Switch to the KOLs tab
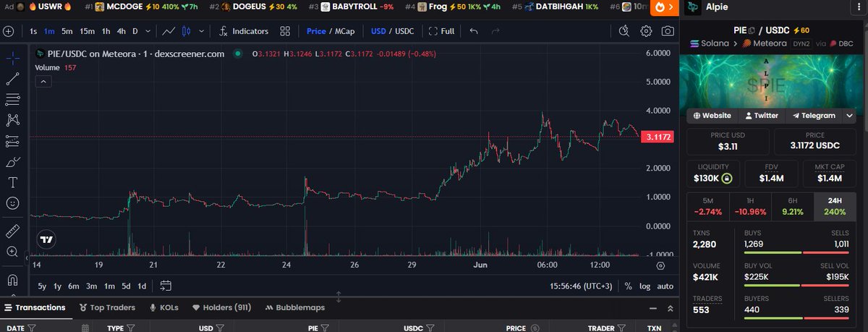Image resolution: width=868 pixels, height=332 pixels. tap(163, 307)
